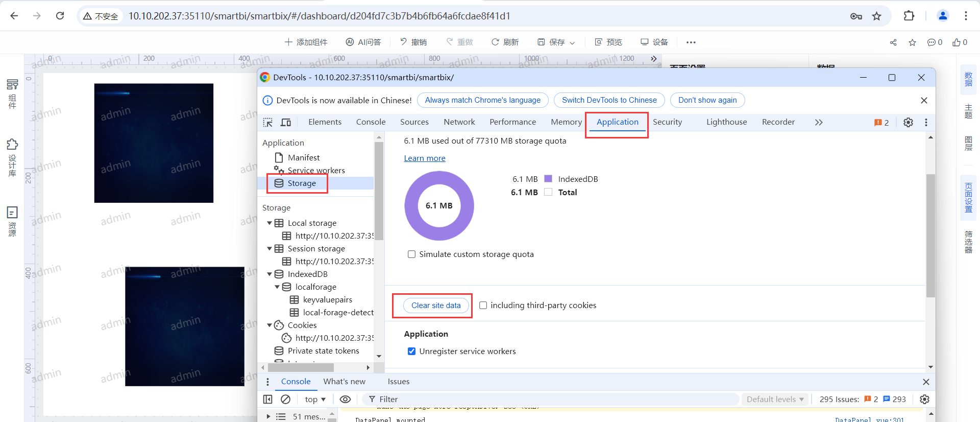980x422 pixels.
Task: Uncheck Unregister service workers
Action: click(411, 351)
